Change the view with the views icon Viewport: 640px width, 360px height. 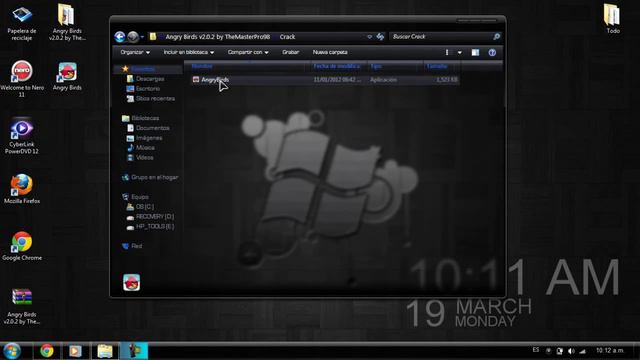click(x=447, y=52)
